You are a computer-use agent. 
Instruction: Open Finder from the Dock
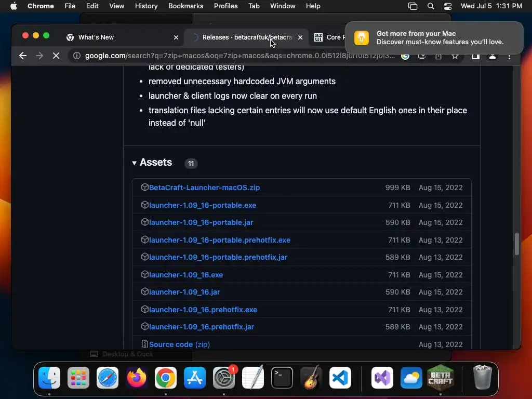pos(49,377)
